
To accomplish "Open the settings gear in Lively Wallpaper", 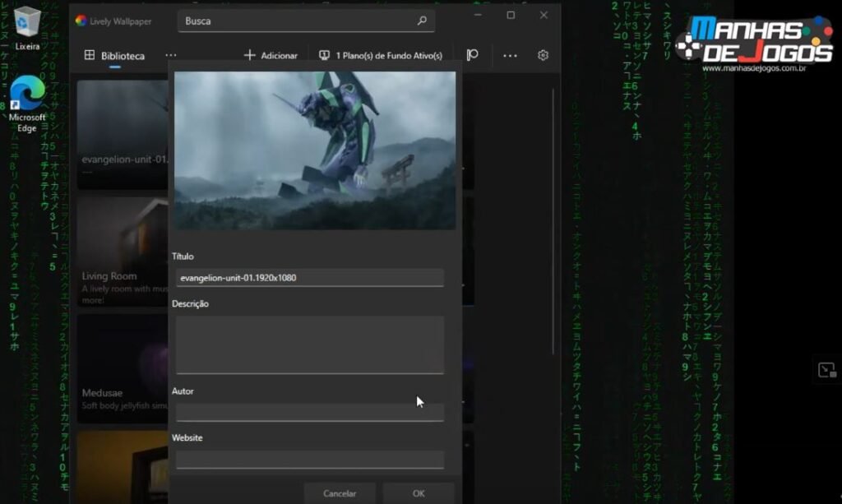I will click(543, 55).
